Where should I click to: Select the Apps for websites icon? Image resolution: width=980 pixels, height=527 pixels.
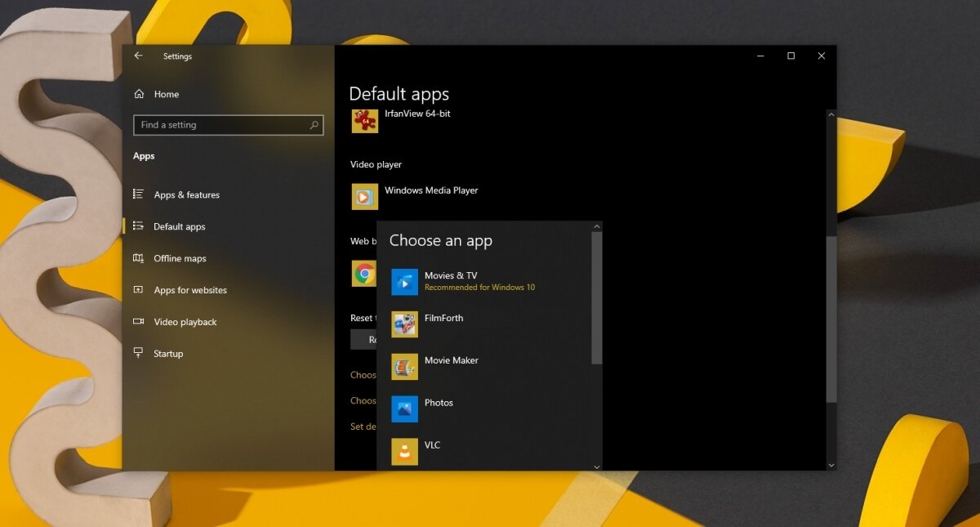[140, 290]
